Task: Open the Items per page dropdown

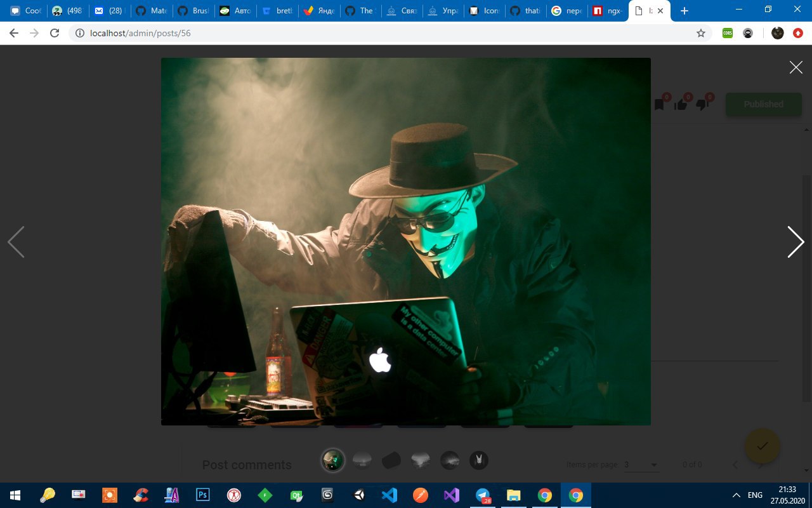Action: coord(641,465)
